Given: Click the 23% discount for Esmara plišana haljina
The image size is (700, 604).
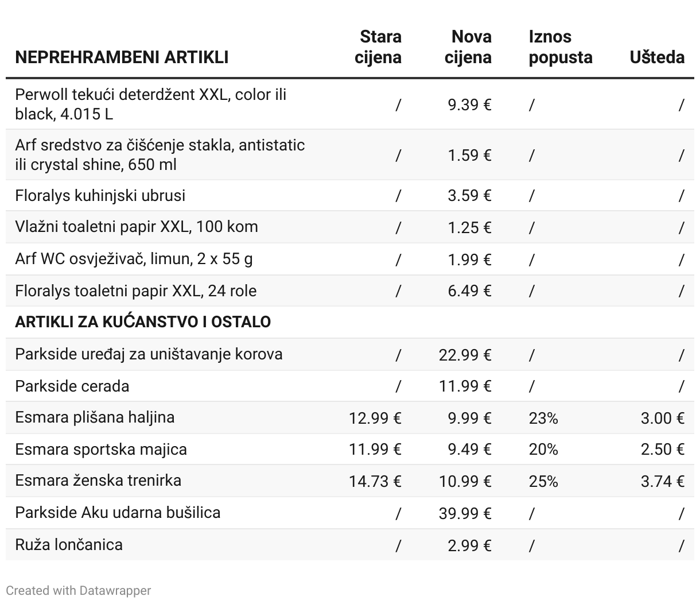Looking at the screenshot, I should (x=543, y=419).
